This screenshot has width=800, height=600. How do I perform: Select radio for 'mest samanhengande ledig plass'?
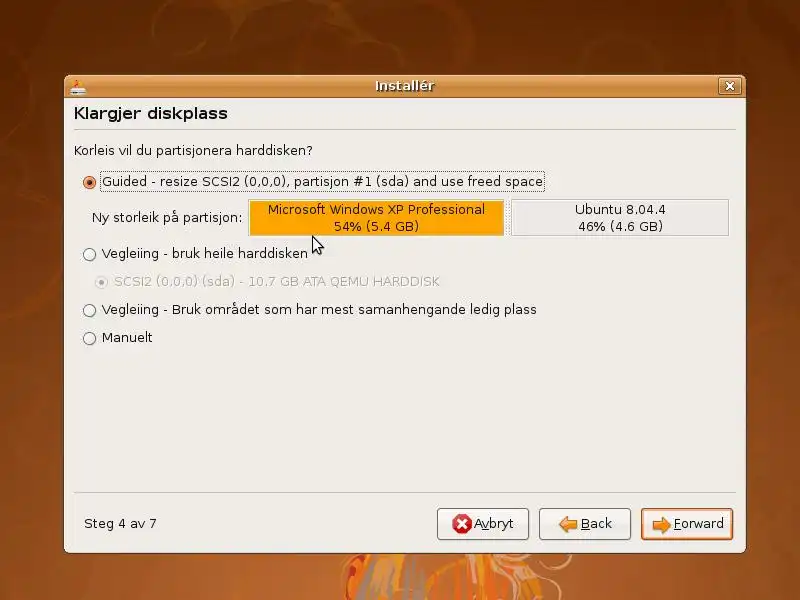[x=89, y=310]
